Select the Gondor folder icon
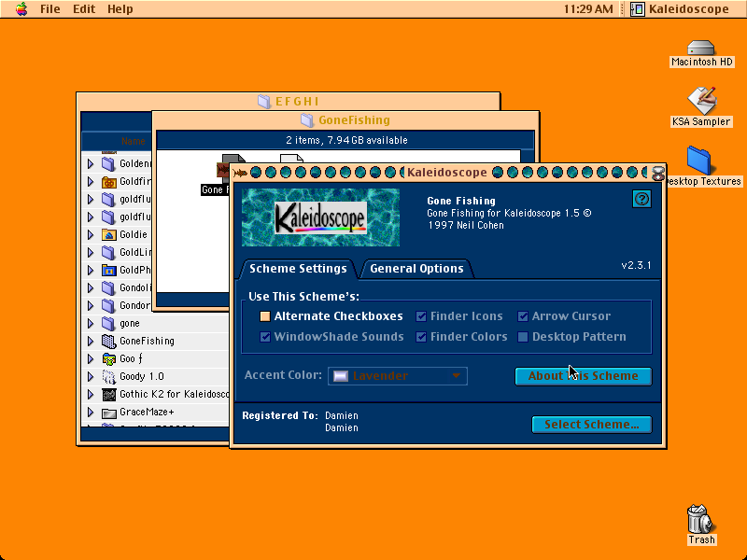The height and width of the screenshot is (560, 747). 108,306
